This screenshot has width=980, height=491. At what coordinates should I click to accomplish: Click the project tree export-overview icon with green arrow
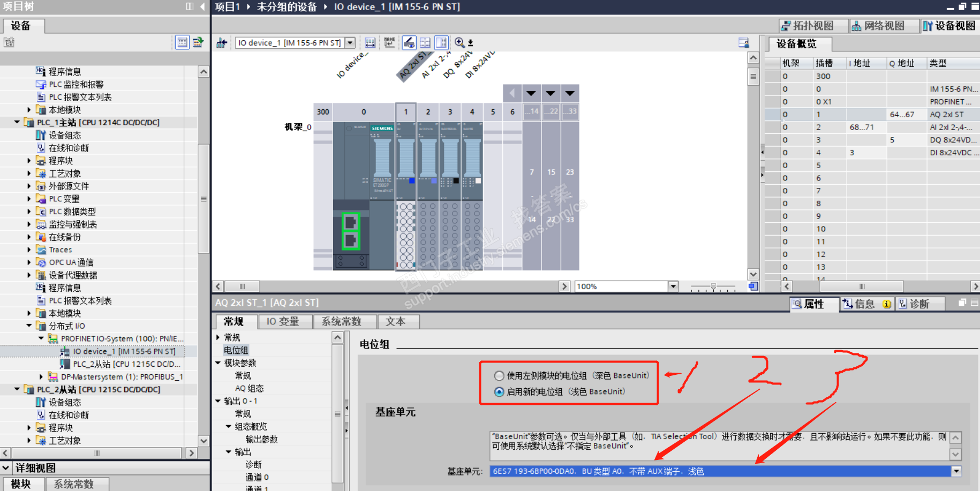click(198, 42)
